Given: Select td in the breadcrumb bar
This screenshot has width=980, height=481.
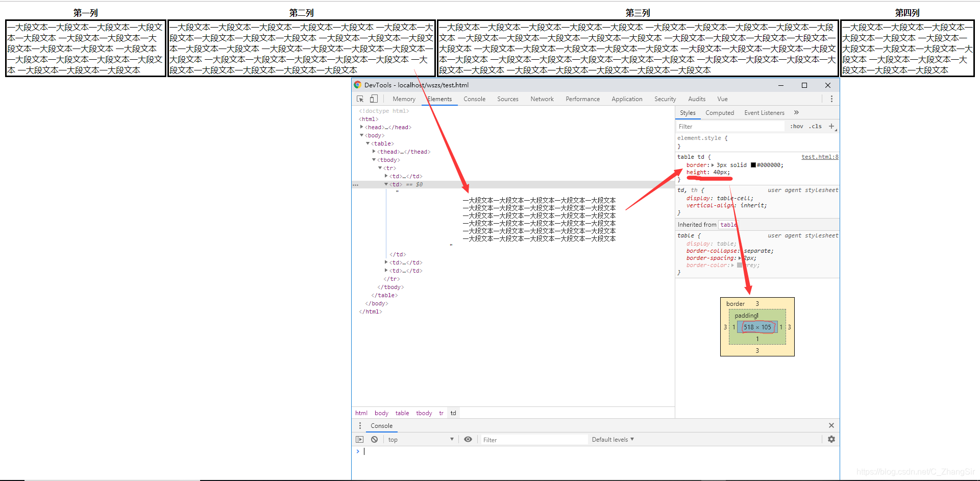Looking at the screenshot, I should (453, 413).
